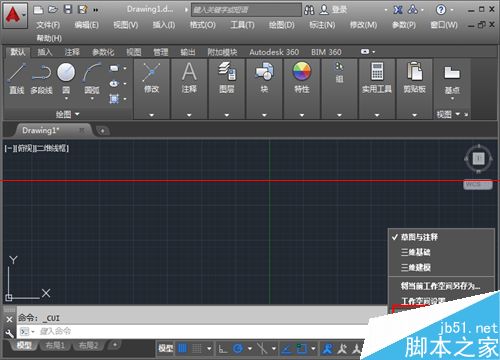The width and height of the screenshot is (500, 360).
Task: Toggle ortho mode in the status bar
Action: 223,349
